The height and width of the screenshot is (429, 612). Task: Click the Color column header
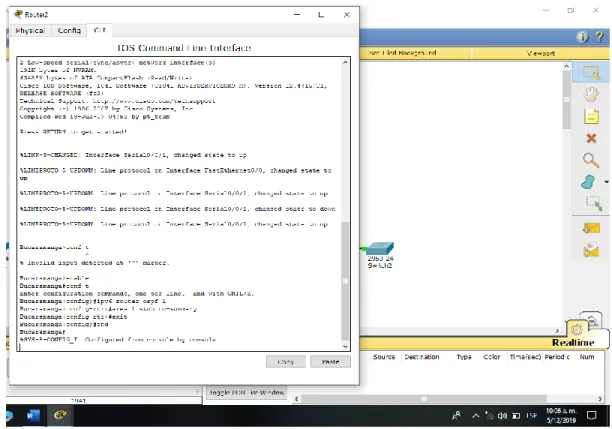491,357
